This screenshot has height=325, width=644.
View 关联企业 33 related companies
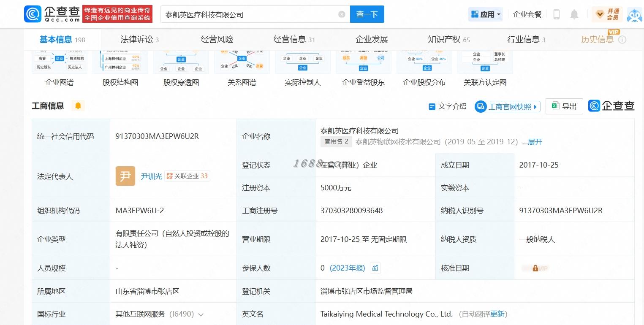coord(187,176)
